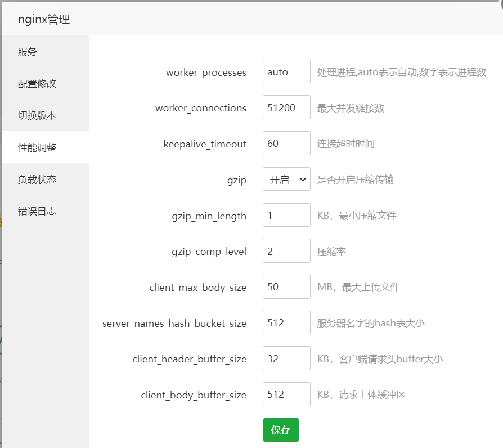Click the gzip_min_length input field
This screenshot has width=503, height=448.
286,215
